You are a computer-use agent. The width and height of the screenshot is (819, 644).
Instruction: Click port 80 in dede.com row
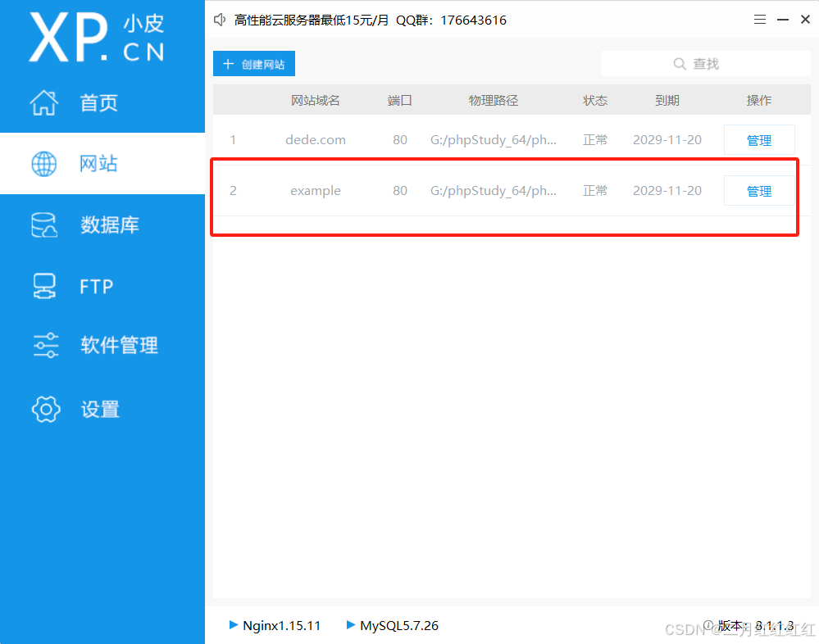[400, 140]
